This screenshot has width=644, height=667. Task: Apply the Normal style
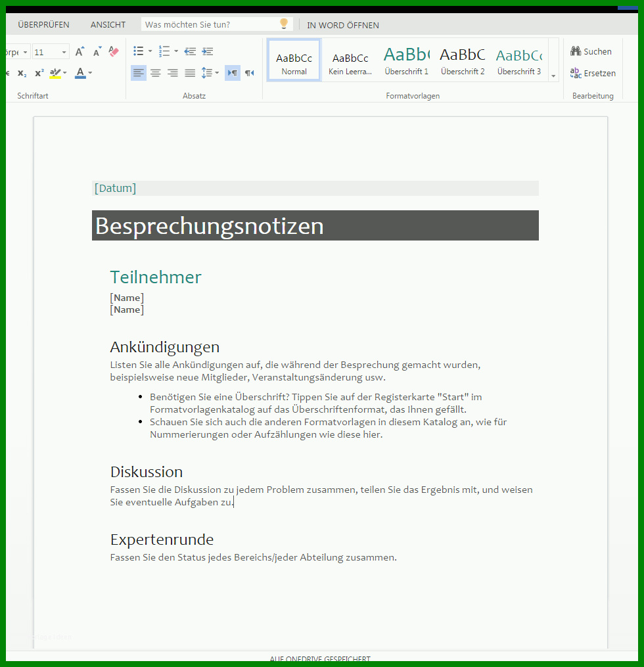click(294, 60)
